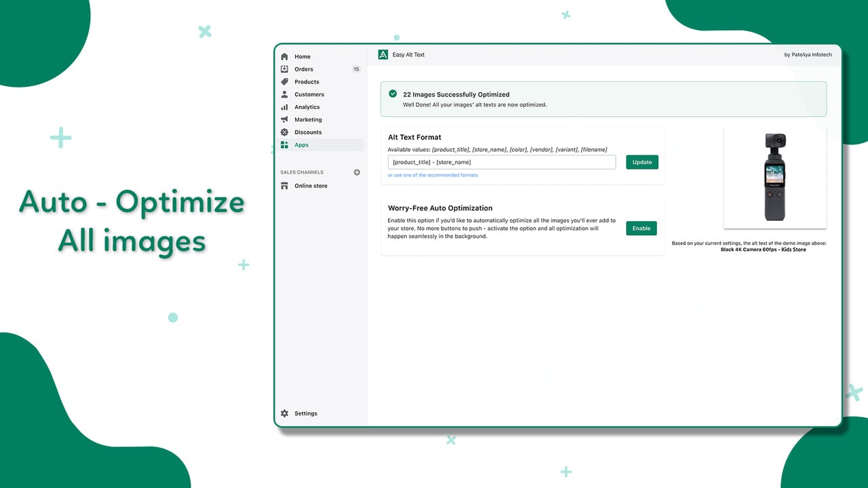Click the Marketing megaphone icon

[285, 119]
